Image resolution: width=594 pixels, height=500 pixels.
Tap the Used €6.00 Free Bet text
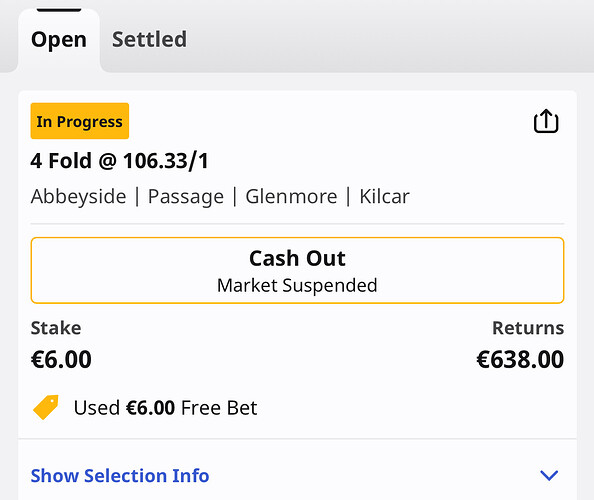pyautogui.click(x=166, y=408)
